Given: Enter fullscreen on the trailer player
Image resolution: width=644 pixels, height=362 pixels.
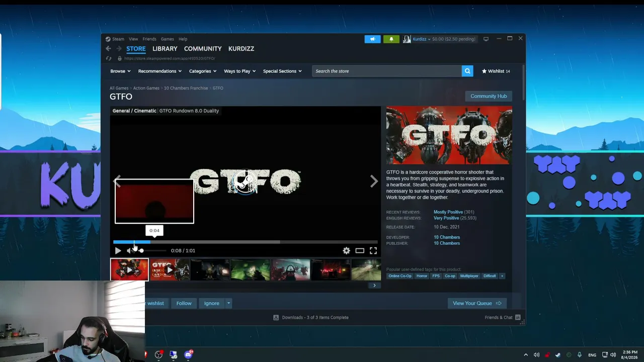Looking at the screenshot, I should coord(373,250).
